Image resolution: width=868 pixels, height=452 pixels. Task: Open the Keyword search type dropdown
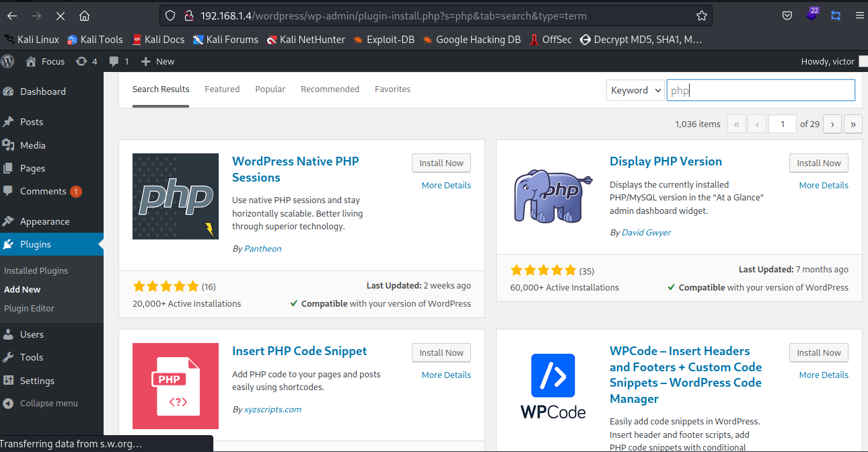click(635, 90)
